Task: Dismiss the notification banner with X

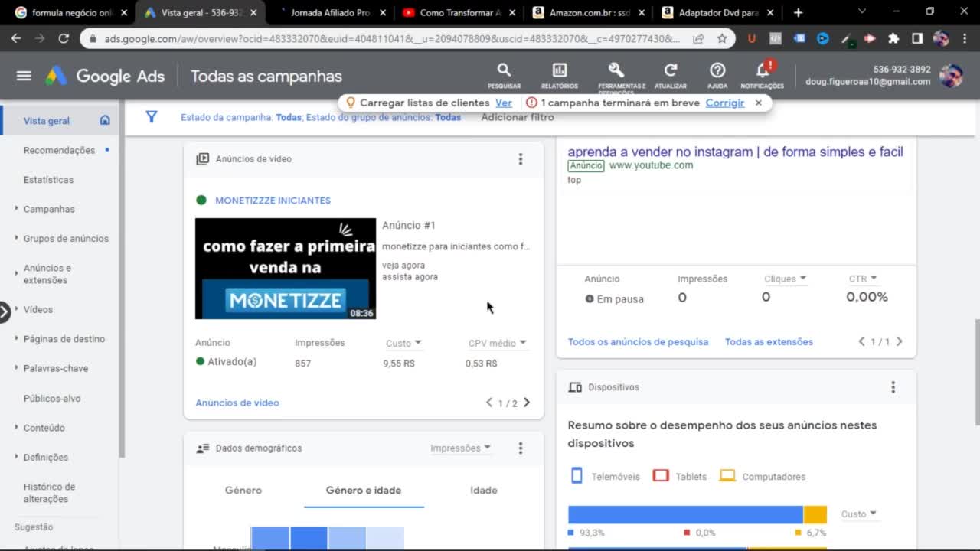Action: (x=759, y=103)
